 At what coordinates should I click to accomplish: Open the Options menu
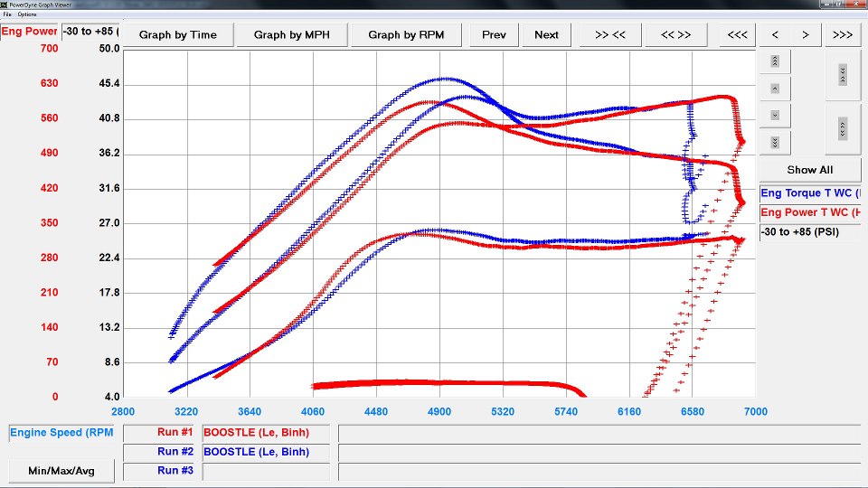tap(27, 14)
